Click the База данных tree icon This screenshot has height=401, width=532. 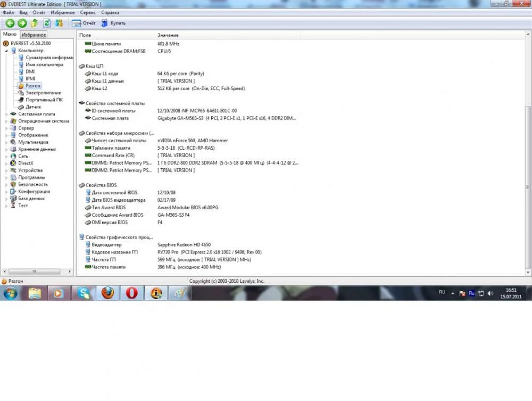[13, 199]
